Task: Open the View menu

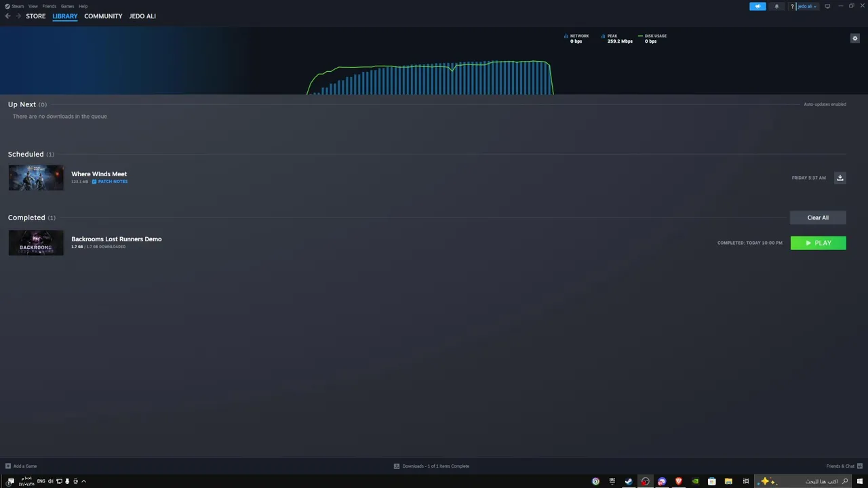Action: click(x=33, y=6)
